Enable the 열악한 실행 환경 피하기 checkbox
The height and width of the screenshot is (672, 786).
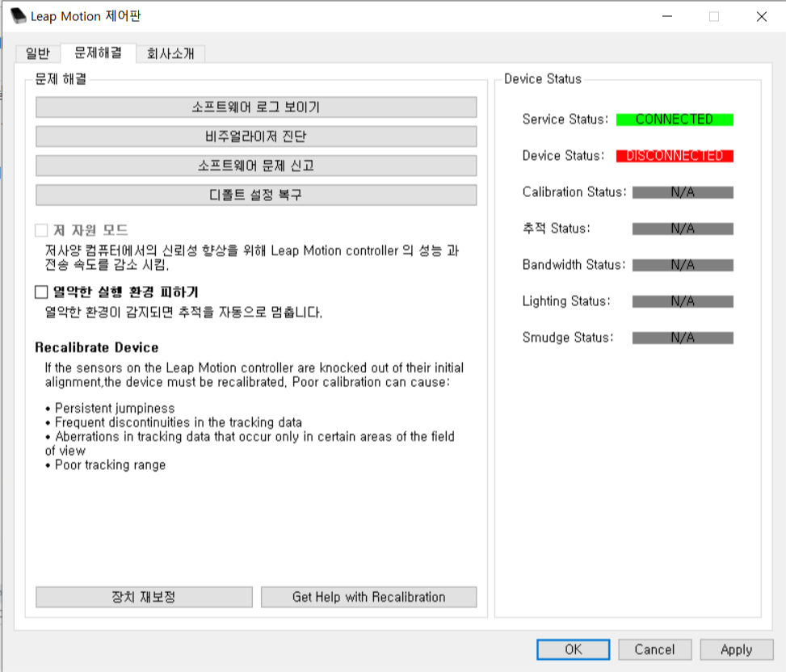point(41,292)
